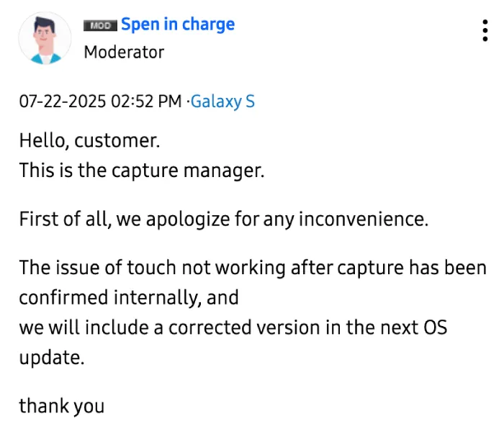The height and width of the screenshot is (429, 504).
Task: Click the "First of all, we apologize" sentence
Action: point(224,219)
